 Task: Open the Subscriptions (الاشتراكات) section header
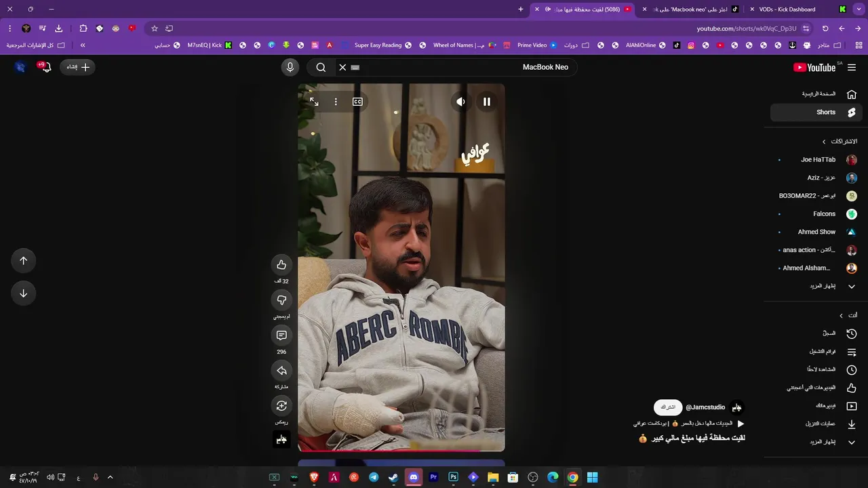[840, 142]
